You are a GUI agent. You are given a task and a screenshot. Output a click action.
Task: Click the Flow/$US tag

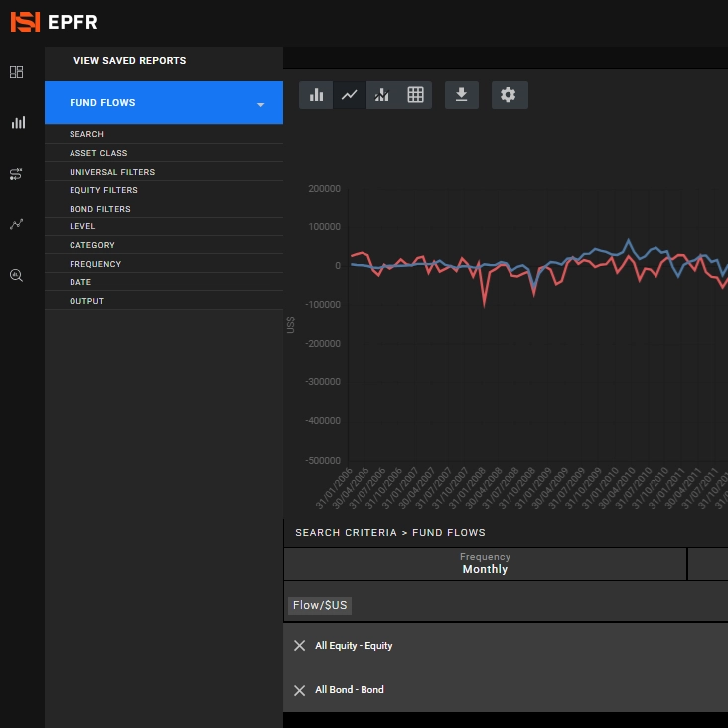point(321,605)
